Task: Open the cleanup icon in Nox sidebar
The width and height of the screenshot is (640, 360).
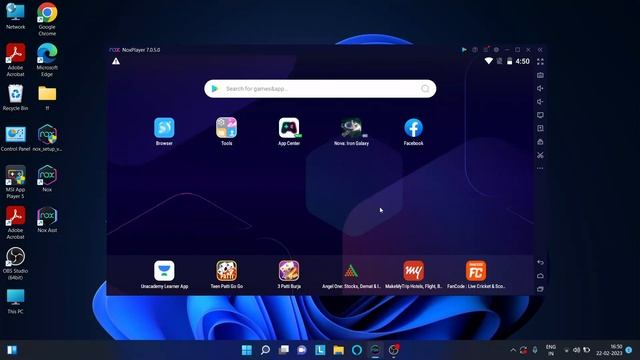Action: 540,142
